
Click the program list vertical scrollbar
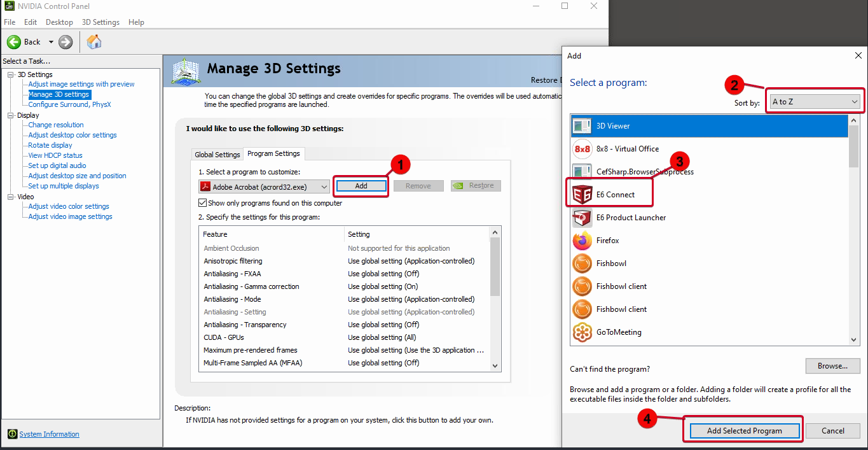(x=854, y=230)
